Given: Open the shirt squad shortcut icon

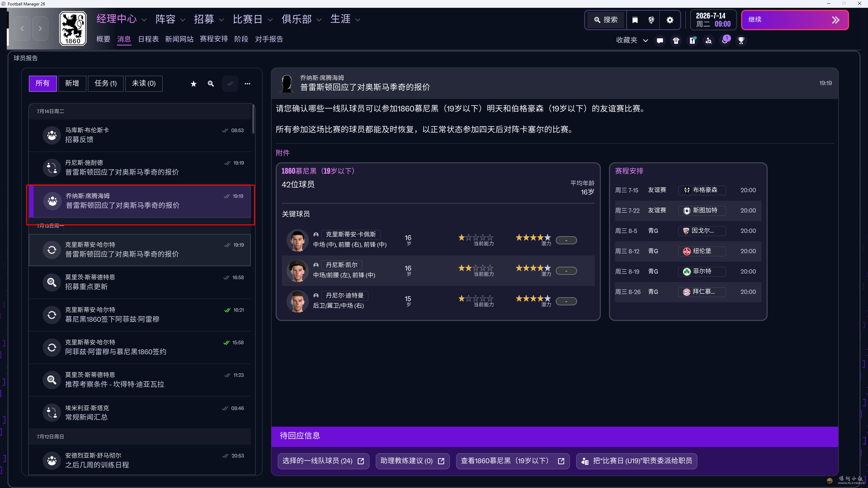Looking at the screenshot, I should [676, 41].
